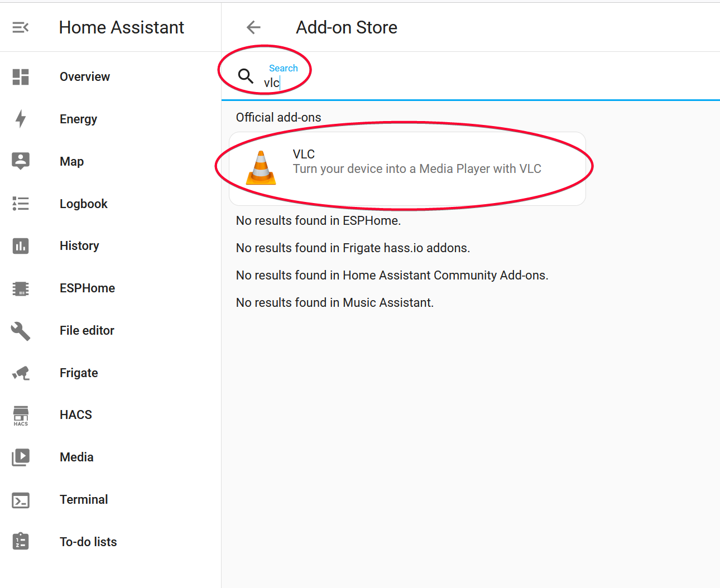
Task: Open Energy in the sidebar
Action: pyautogui.click(x=111, y=119)
